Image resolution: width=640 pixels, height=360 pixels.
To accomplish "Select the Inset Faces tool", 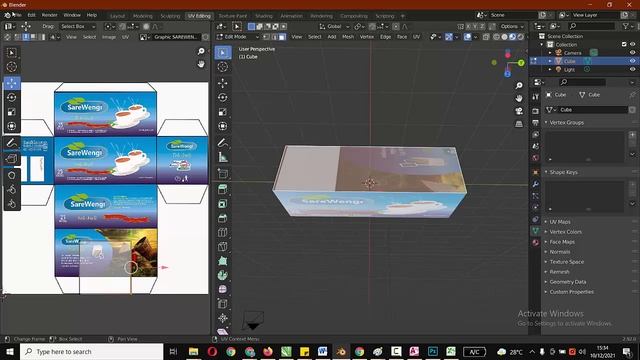I will (x=222, y=204).
